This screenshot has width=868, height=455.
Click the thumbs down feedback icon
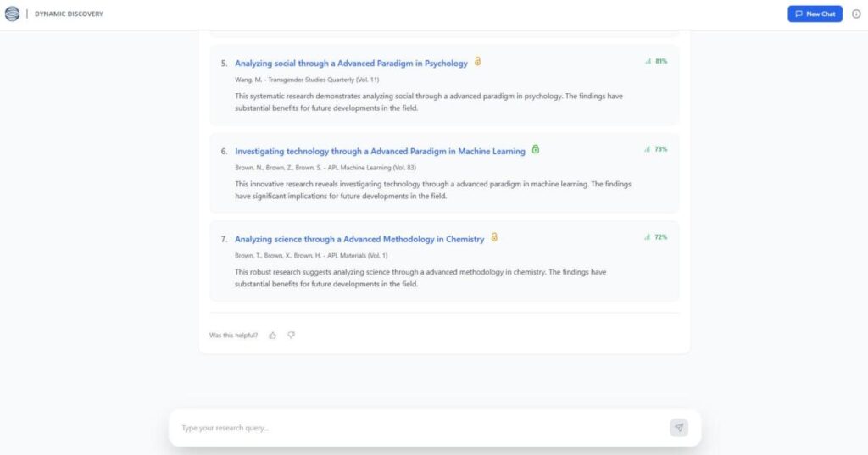coord(291,336)
